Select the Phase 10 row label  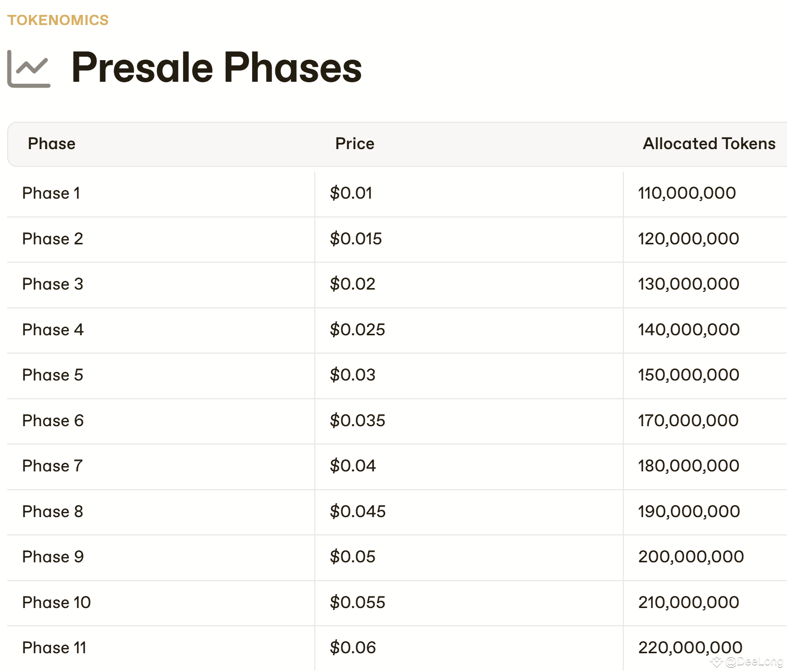click(56, 602)
